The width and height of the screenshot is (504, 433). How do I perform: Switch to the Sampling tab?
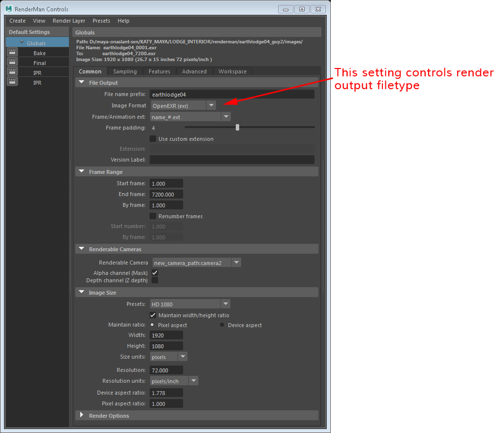(125, 71)
